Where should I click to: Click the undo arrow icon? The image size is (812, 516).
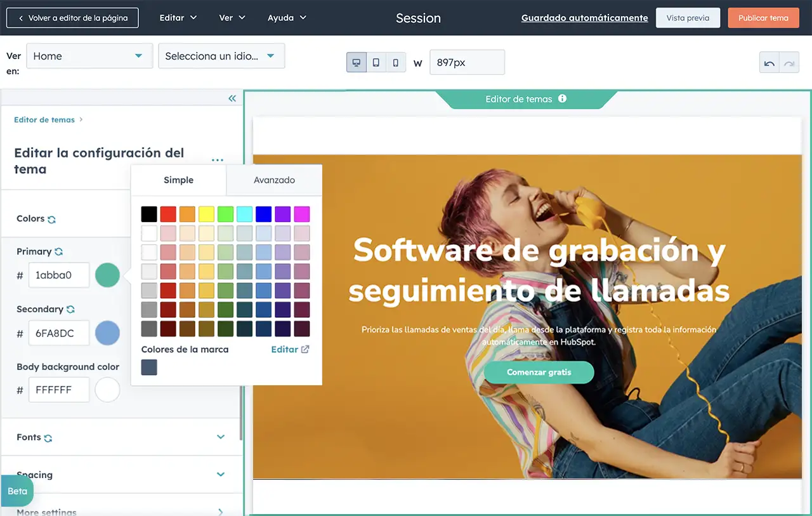point(769,63)
